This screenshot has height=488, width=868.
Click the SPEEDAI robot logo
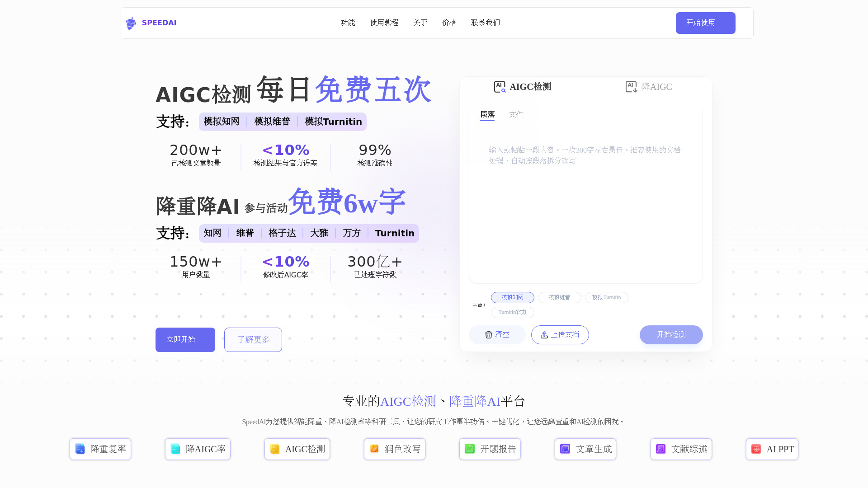[131, 23]
